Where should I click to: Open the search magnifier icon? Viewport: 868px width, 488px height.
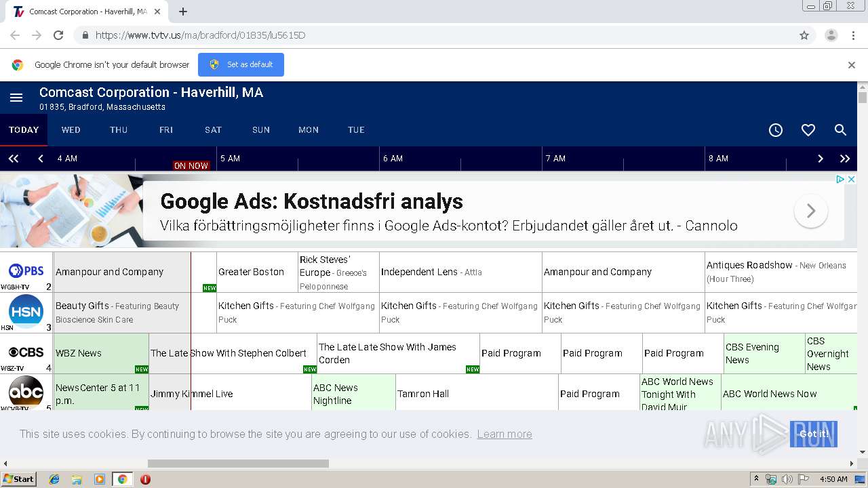click(x=840, y=130)
